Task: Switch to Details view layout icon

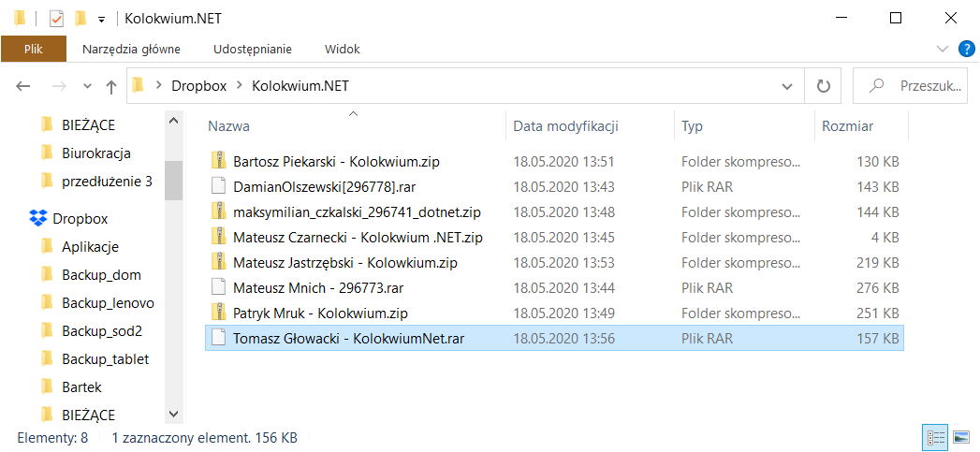Action: (x=934, y=437)
